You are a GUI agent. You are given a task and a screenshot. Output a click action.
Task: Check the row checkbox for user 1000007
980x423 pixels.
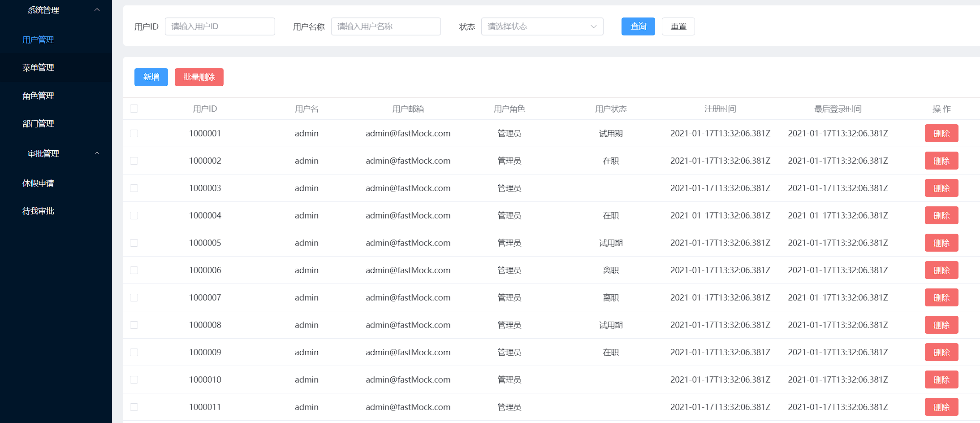[134, 297]
